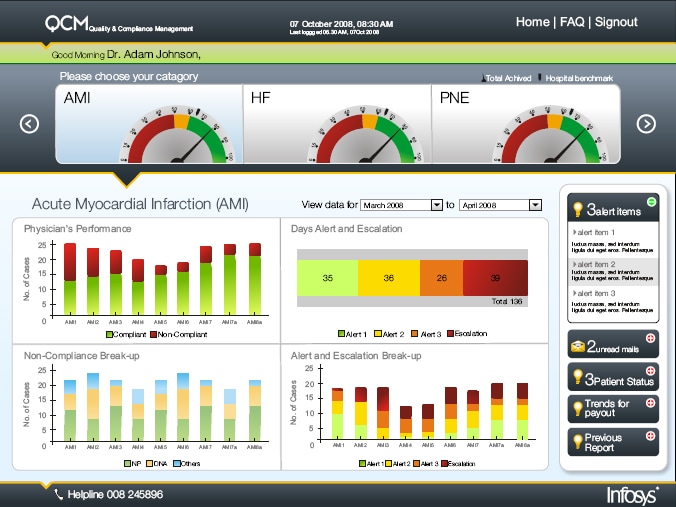Select the PNE category card
Image resolution: width=676 pixels, height=507 pixels.
[x=526, y=124]
